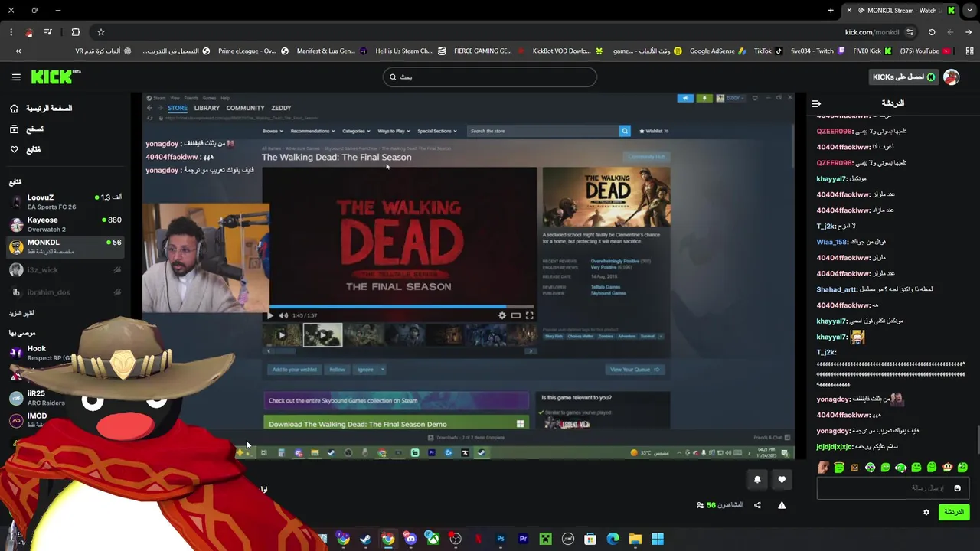Bookmark this page star icon
This screenshot has height=551, width=980.
click(x=100, y=32)
